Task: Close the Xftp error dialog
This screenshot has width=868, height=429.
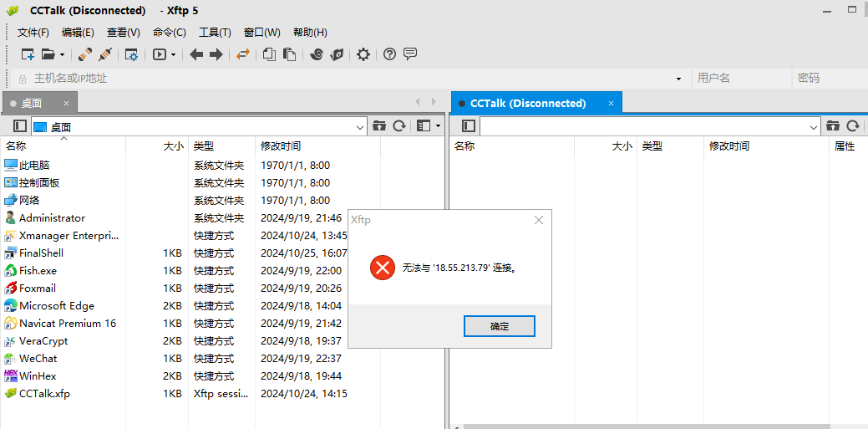Action: [x=539, y=220]
